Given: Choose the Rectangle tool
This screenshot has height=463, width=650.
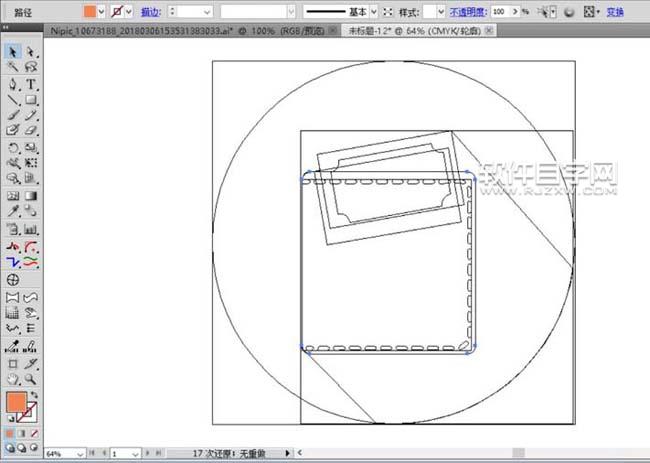Looking at the screenshot, I should tap(31, 100).
